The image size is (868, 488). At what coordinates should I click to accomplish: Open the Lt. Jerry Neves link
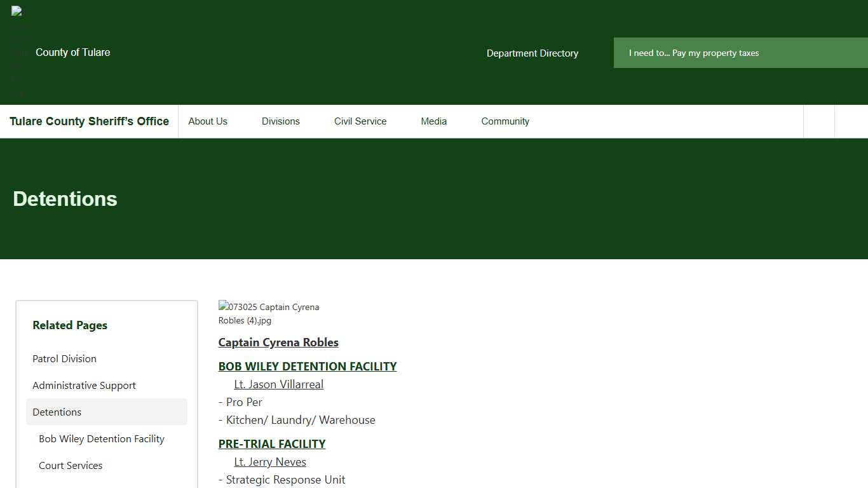270,461
